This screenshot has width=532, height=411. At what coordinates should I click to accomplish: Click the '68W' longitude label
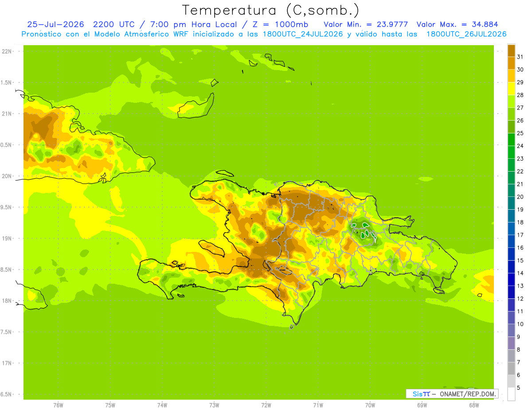[474, 405]
